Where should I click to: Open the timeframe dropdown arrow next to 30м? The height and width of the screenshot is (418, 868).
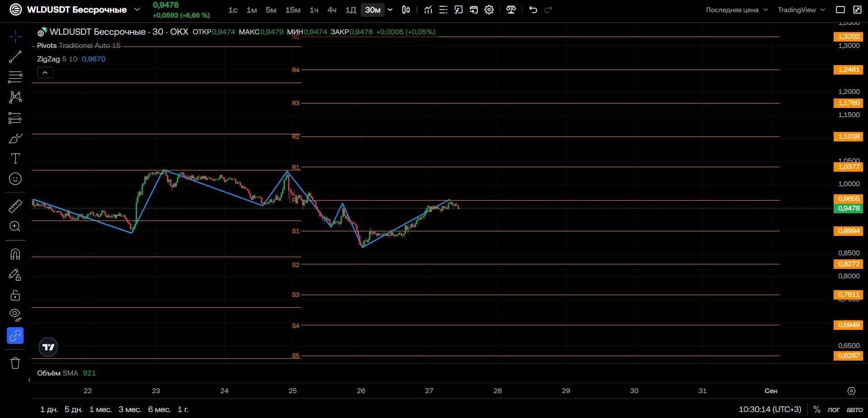point(390,9)
